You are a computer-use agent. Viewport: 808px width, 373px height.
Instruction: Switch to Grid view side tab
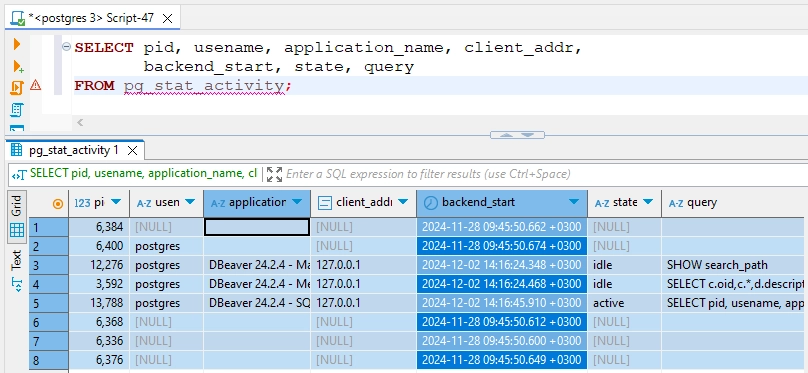pyautogui.click(x=16, y=216)
